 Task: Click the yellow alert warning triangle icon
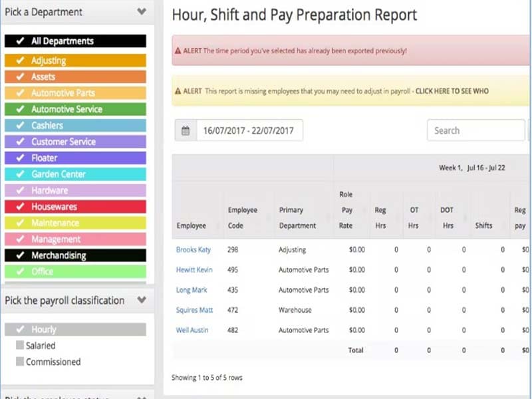178,91
